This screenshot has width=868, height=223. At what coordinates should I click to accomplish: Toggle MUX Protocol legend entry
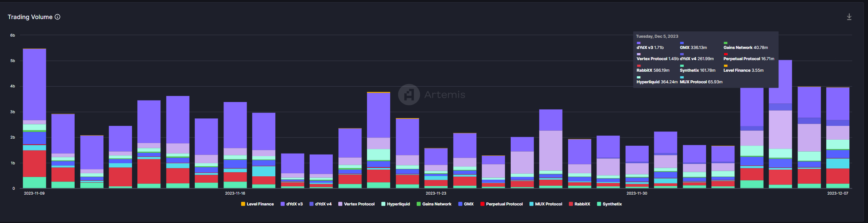point(546,204)
